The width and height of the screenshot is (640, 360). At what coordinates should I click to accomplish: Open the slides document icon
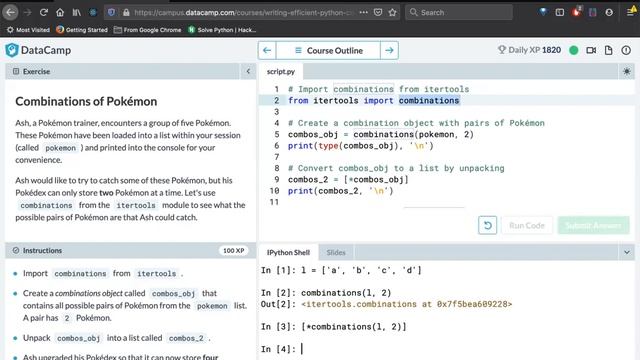coord(609,50)
